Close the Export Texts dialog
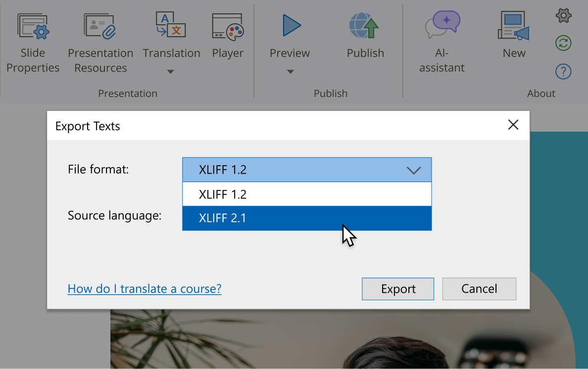The height and width of the screenshot is (369, 588). click(x=513, y=125)
